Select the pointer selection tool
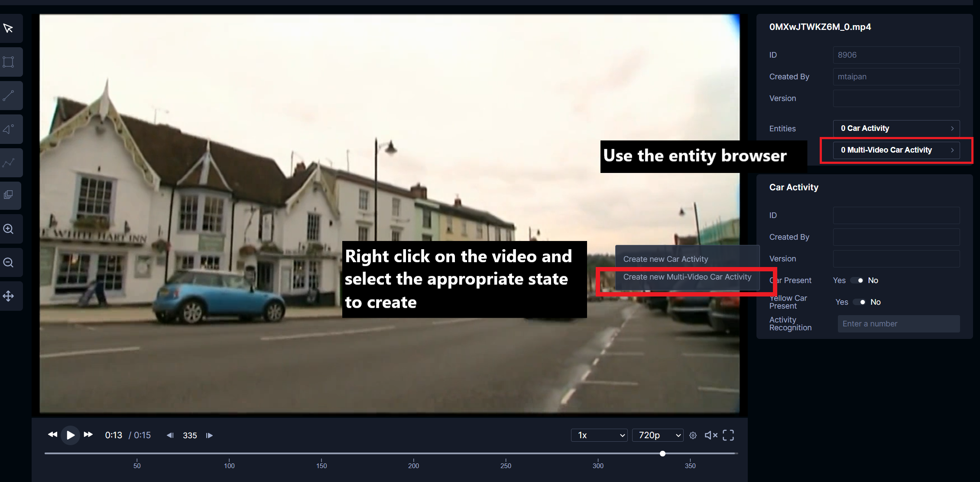 click(9, 29)
